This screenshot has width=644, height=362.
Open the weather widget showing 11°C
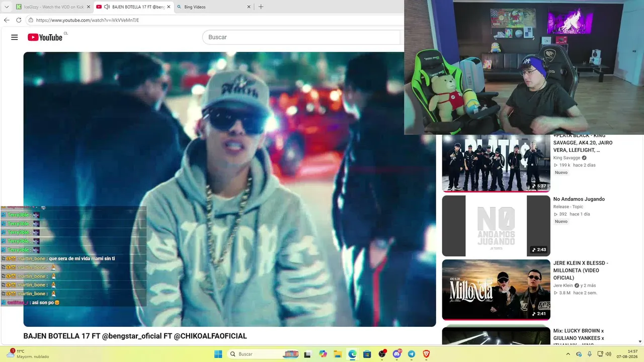[x=28, y=354]
